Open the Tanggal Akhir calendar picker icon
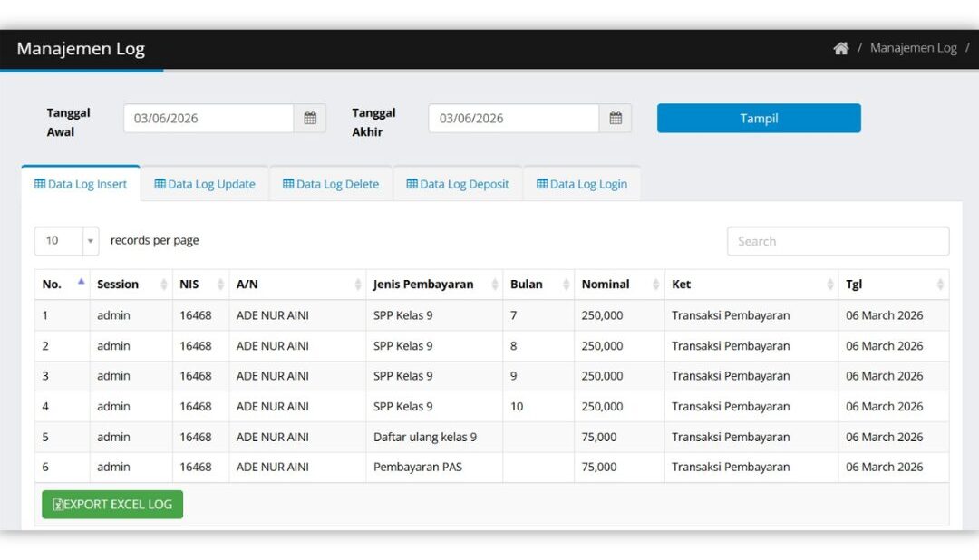979x560 pixels. (616, 118)
